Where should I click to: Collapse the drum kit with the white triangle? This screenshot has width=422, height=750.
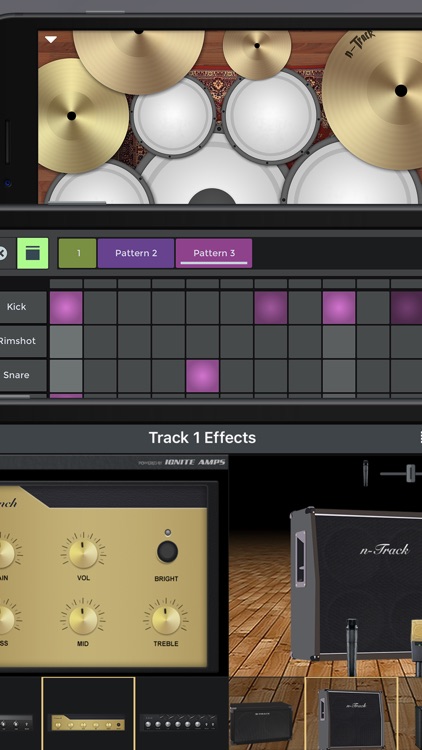51,40
